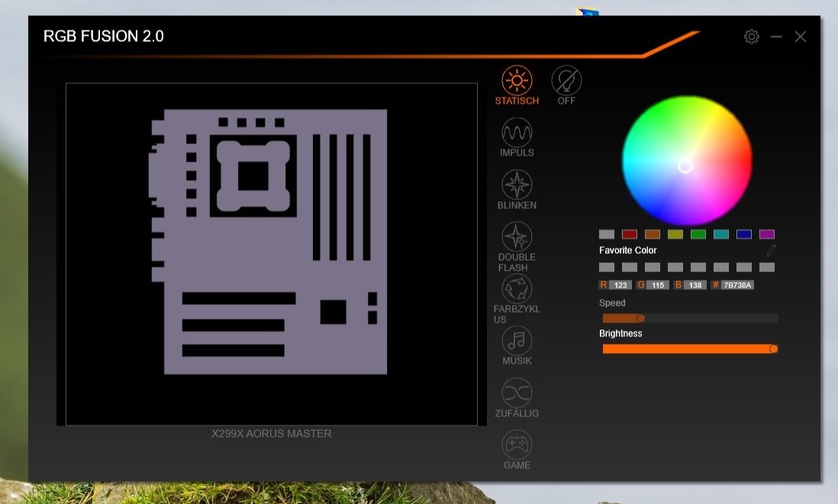The height and width of the screenshot is (504, 838).
Task: Select the DOUBLE FLASH mode
Action: point(517,246)
